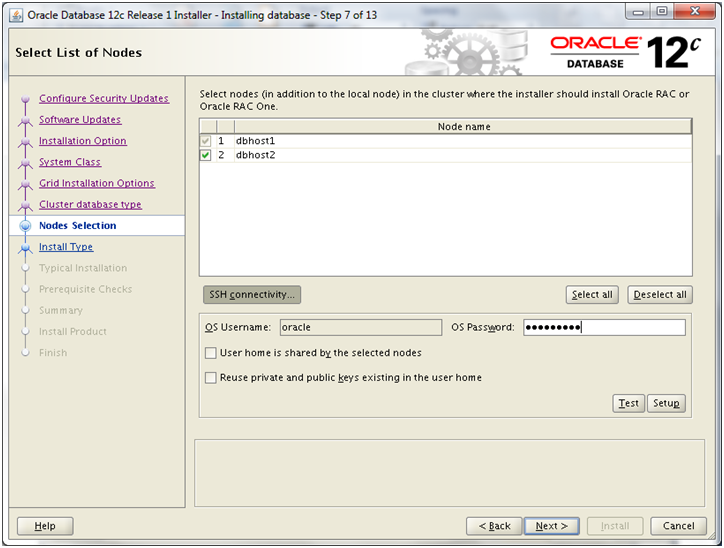The image size is (724, 548).
Task: Test SSH connectivity
Action: coord(628,403)
